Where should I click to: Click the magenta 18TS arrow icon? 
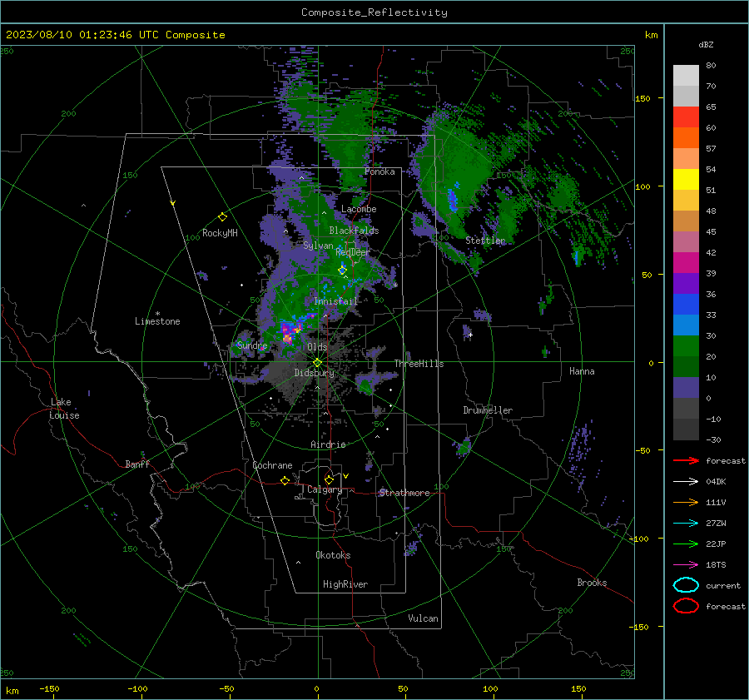click(686, 564)
